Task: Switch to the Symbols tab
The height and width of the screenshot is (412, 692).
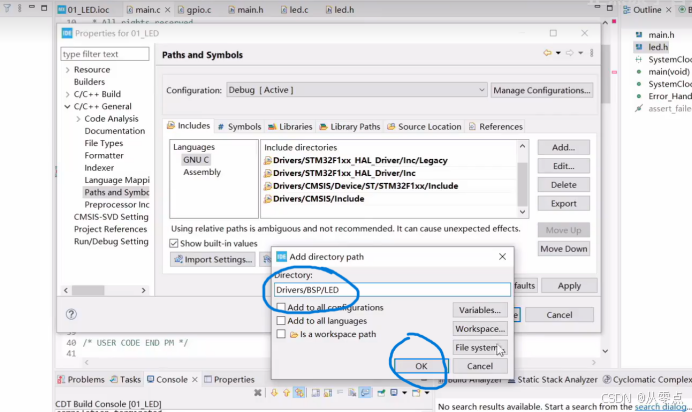Action: (x=240, y=127)
